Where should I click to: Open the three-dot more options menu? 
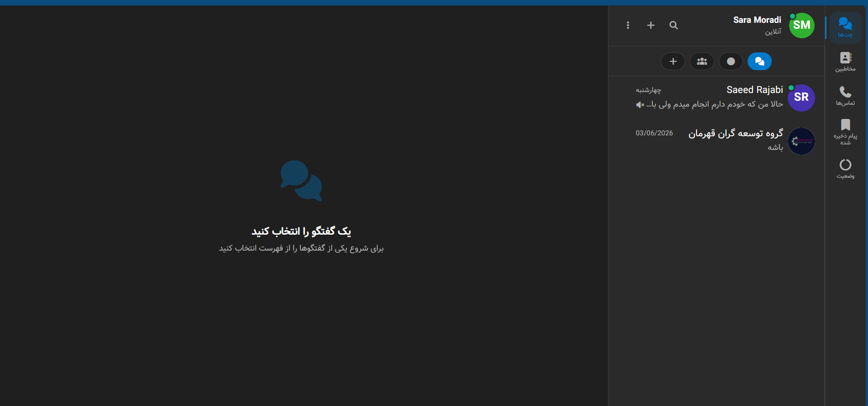[x=628, y=26]
